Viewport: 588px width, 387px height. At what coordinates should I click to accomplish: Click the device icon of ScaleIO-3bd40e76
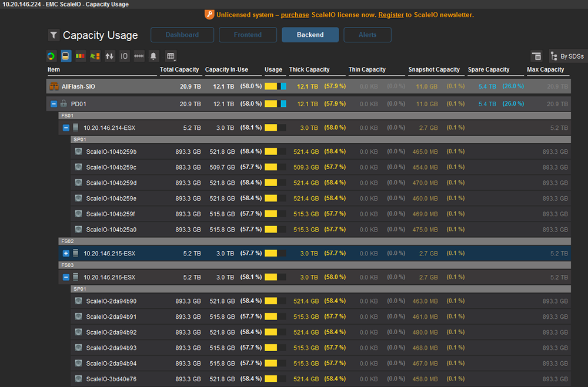coord(78,379)
